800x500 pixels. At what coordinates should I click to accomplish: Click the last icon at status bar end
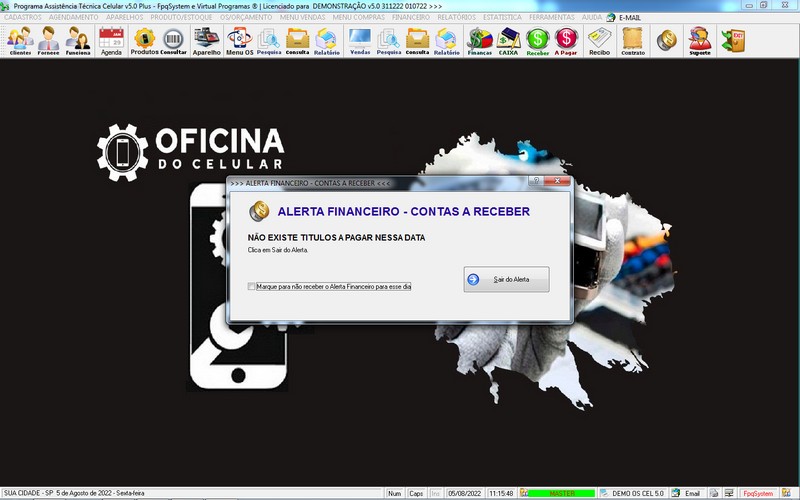click(786, 493)
